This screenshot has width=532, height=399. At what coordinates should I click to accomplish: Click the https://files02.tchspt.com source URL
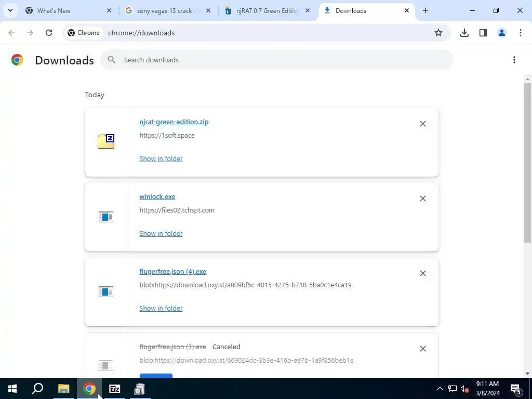coord(177,210)
